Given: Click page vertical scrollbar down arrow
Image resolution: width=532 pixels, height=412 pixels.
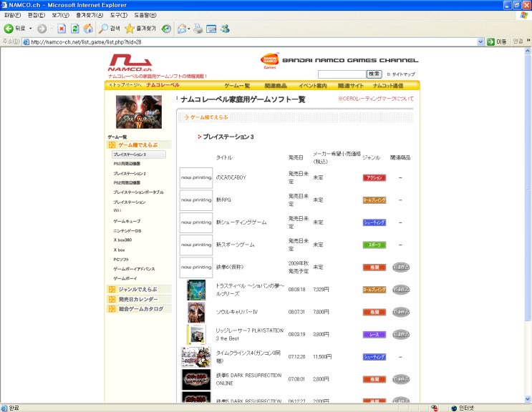Looking at the screenshot, I should [528, 399].
